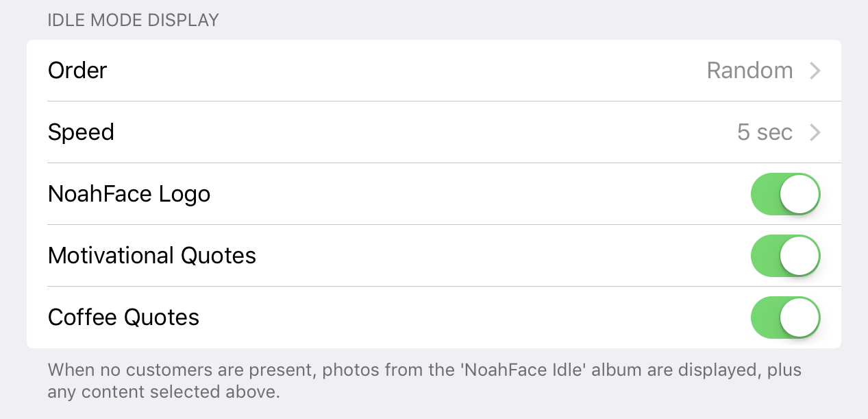Tap the white knob of NoahFace Logo switch

pos(799,194)
